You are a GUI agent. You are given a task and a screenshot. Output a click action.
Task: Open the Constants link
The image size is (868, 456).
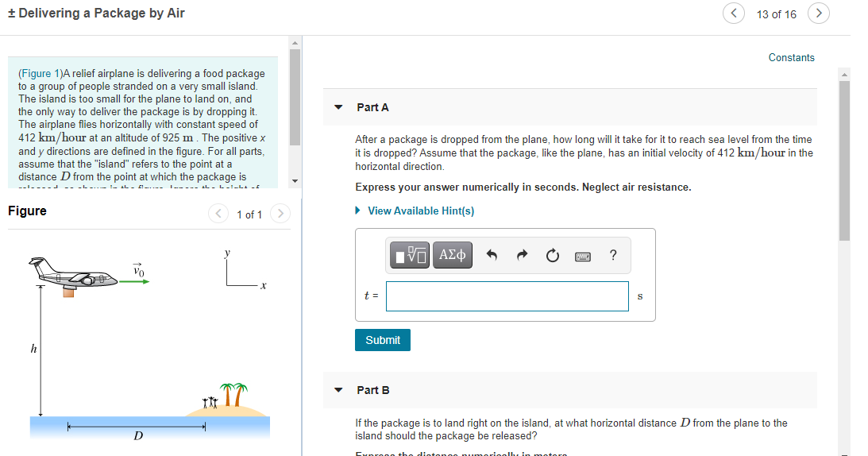click(791, 58)
